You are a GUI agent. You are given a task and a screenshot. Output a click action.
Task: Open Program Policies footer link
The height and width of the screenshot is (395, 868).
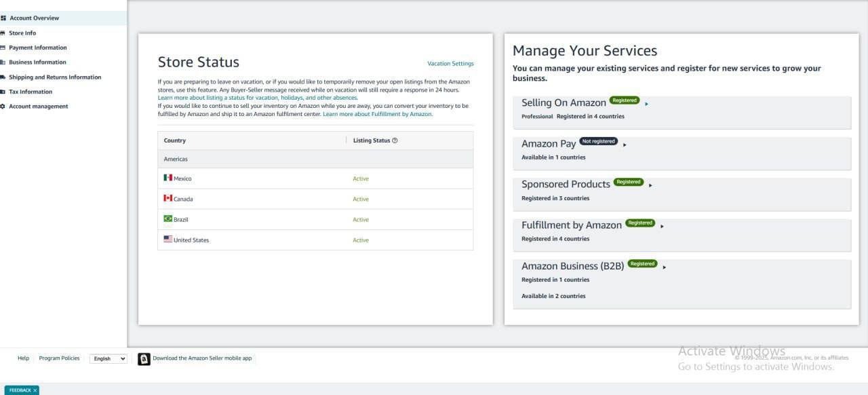[x=59, y=358]
